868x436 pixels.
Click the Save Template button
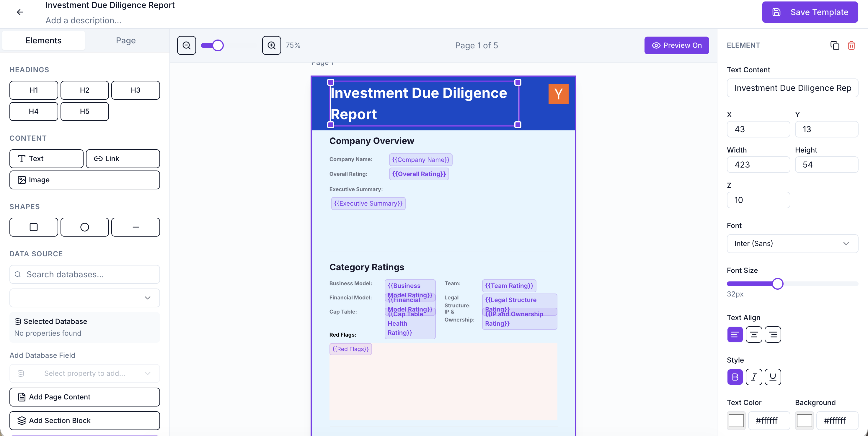point(810,12)
